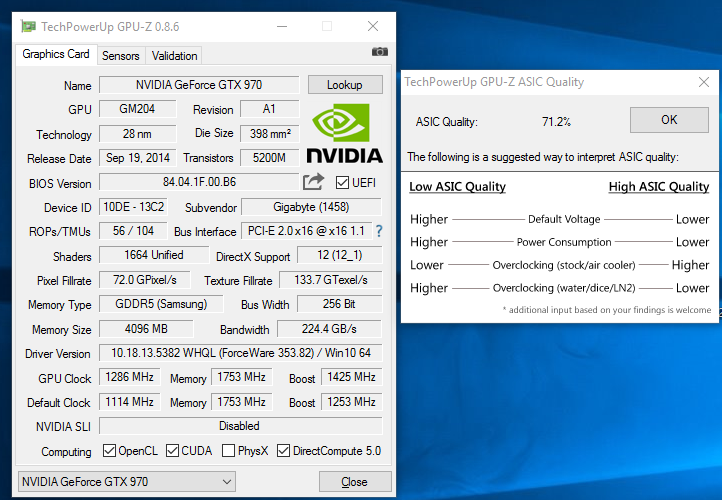The width and height of the screenshot is (722, 500).
Task: Click the Lookup button
Action: coord(345,85)
